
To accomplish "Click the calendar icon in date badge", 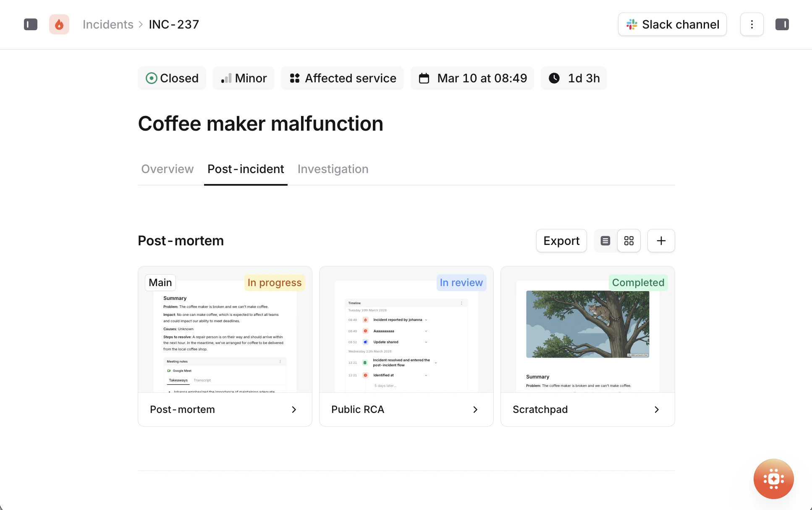I will [x=424, y=78].
